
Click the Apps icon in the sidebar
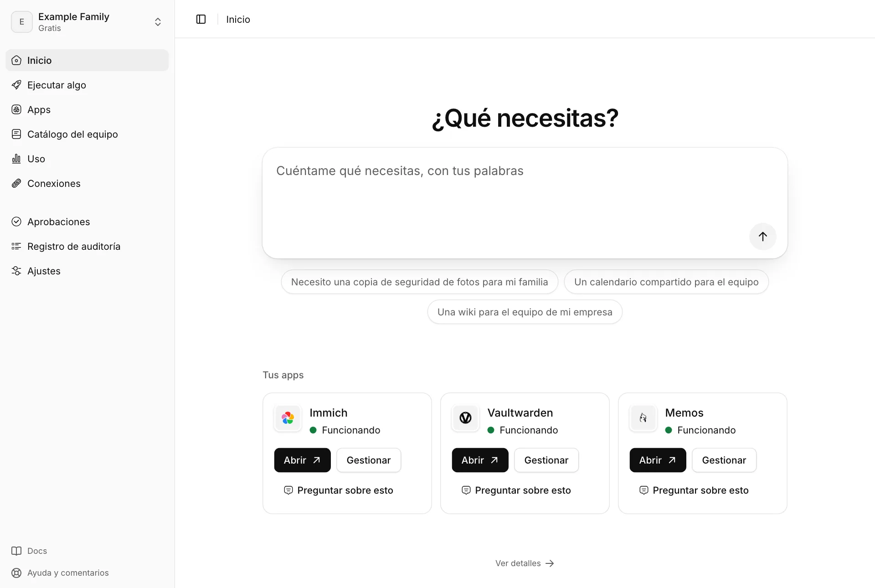coord(16,109)
